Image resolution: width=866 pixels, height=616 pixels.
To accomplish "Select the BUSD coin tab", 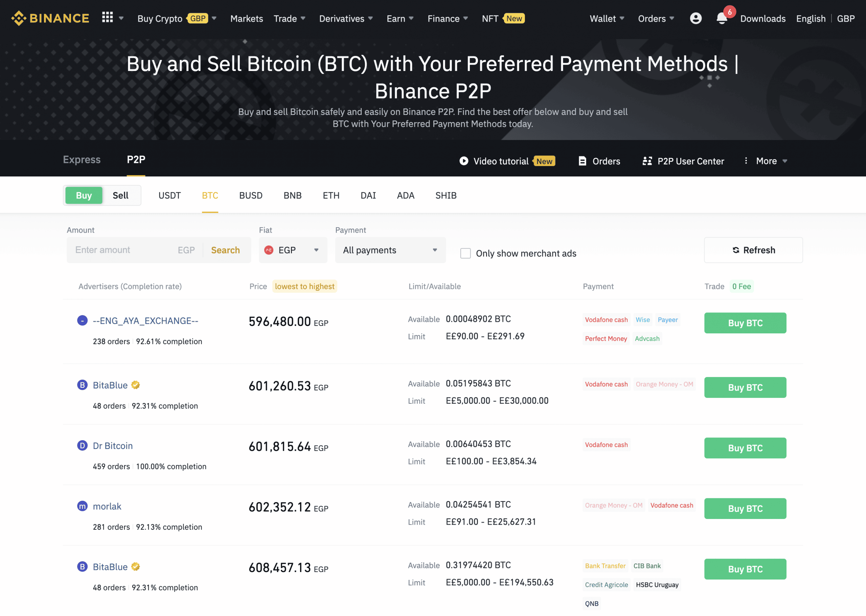I will tap(251, 195).
